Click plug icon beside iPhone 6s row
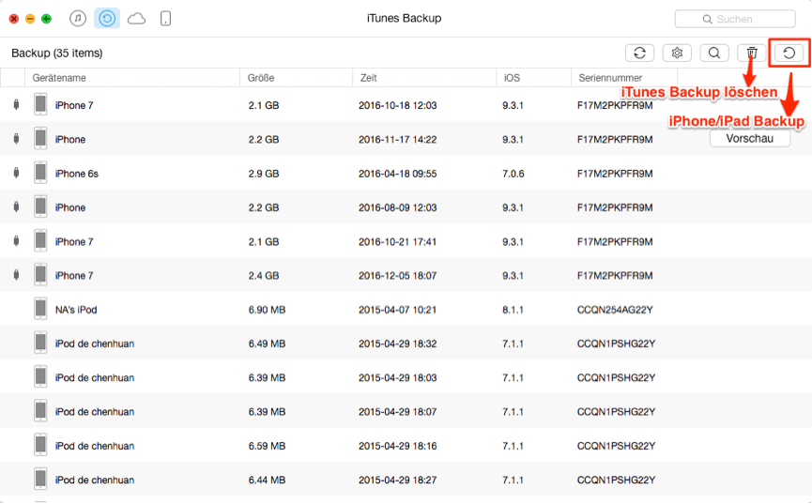The width and height of the screenshot is (812, 504). [16, 173]
